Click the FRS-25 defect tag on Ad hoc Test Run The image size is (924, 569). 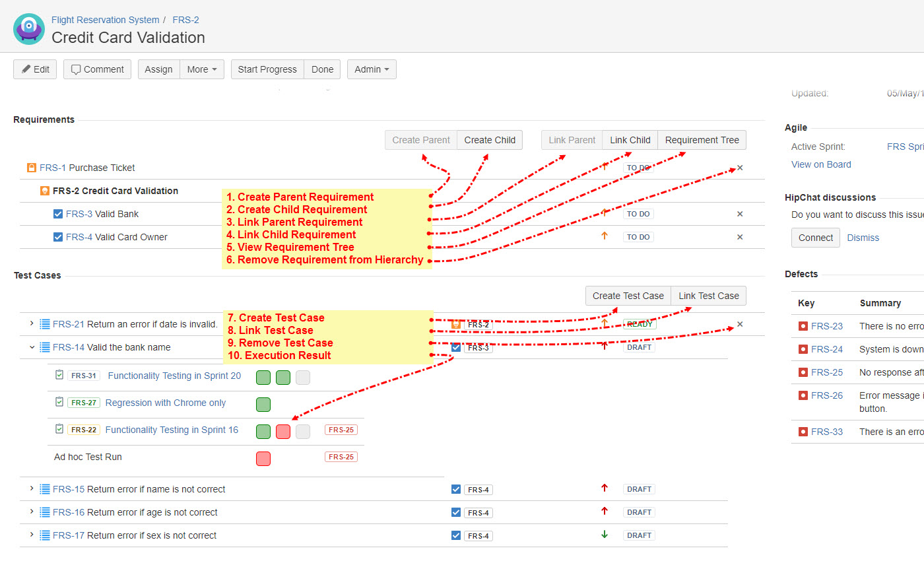341,457
